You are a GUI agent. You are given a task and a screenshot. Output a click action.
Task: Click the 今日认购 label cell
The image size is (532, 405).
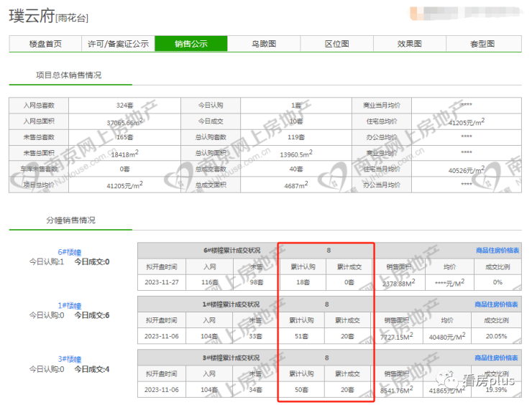coord(211,106)
